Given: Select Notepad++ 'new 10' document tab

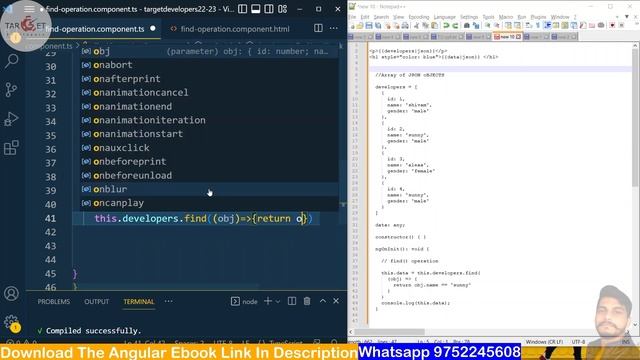Looking at the screenshot, I should click(507, 37).
